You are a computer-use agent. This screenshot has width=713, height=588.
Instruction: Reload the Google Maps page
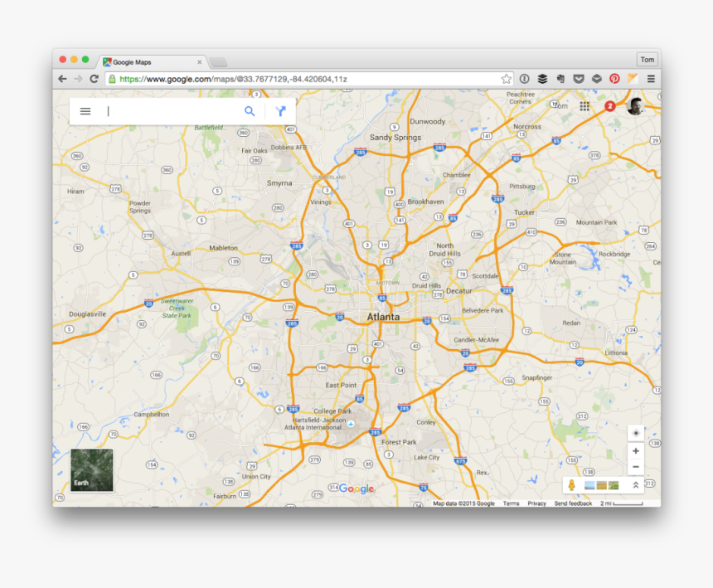95,79
